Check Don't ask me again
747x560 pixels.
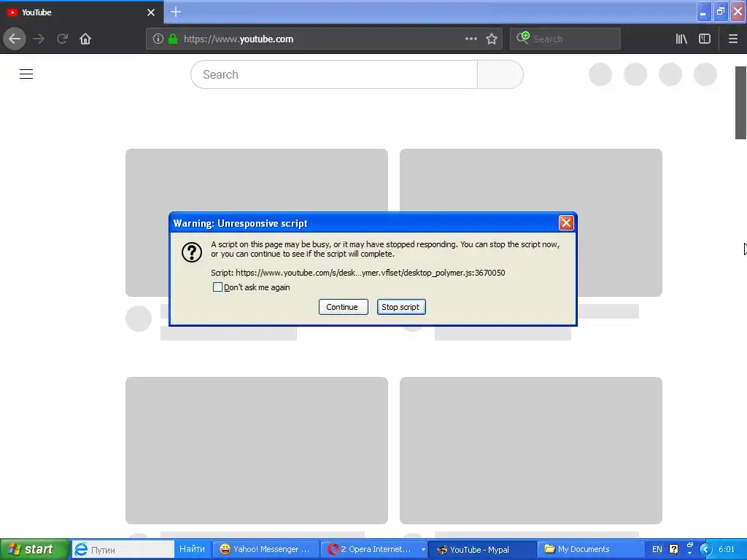pyautogui.click(x=217, y=287)
